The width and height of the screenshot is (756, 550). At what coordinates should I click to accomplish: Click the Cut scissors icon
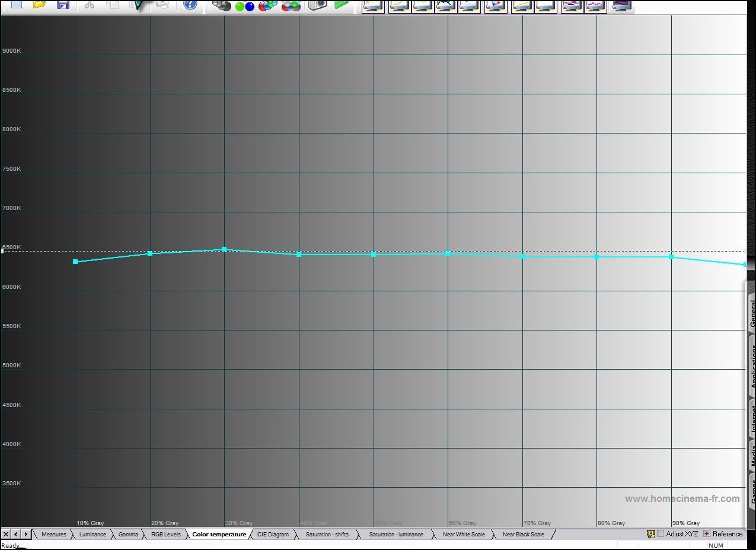[x=90, y=5]
